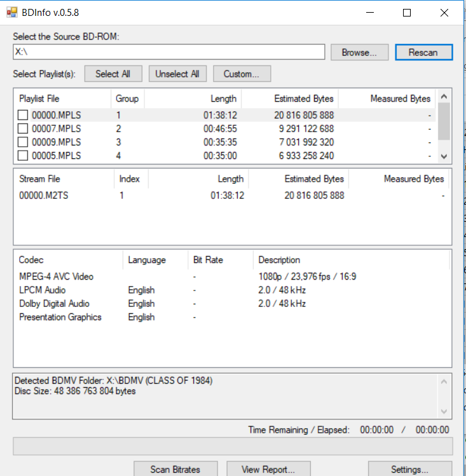Click the Rescan button
Screen dimensions: 466x476
423,52
